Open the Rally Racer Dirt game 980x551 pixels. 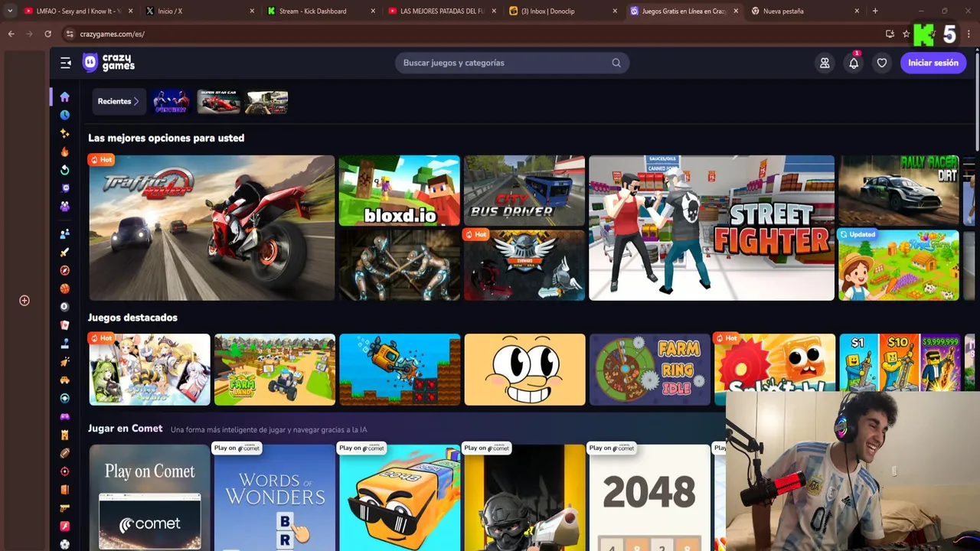tap(899, 191)
